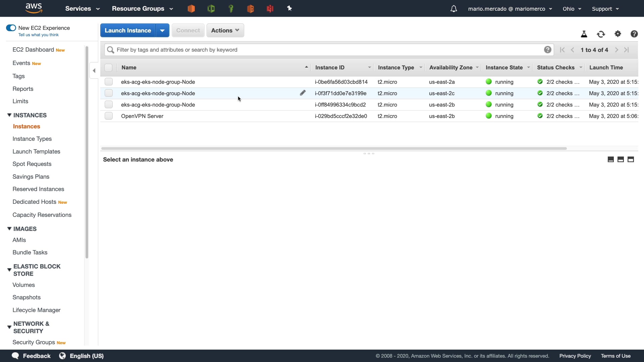Screen dimensions: 644x362
Task: Check the OpenVPN Server row checkbox
Action: click(108, 116)
